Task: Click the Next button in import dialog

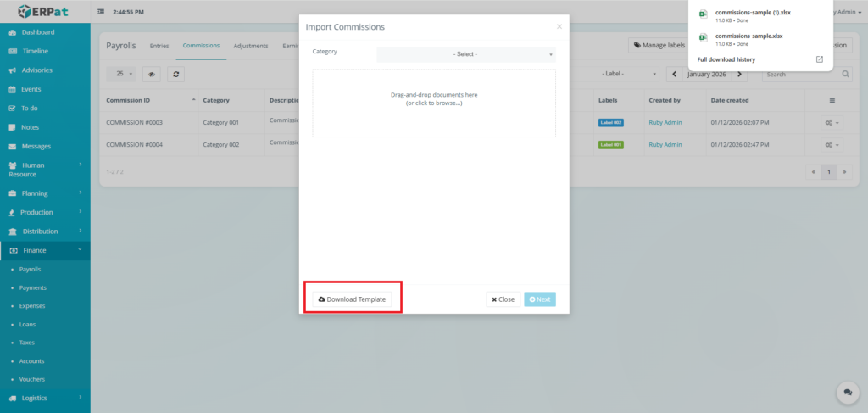Action: point(540,299)
